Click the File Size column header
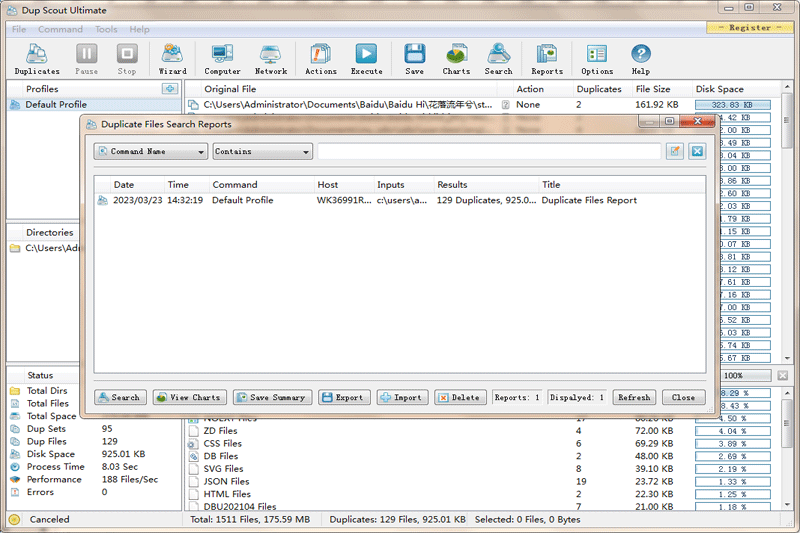The height and width of the screenshot is (533, 800). [653, 89]
